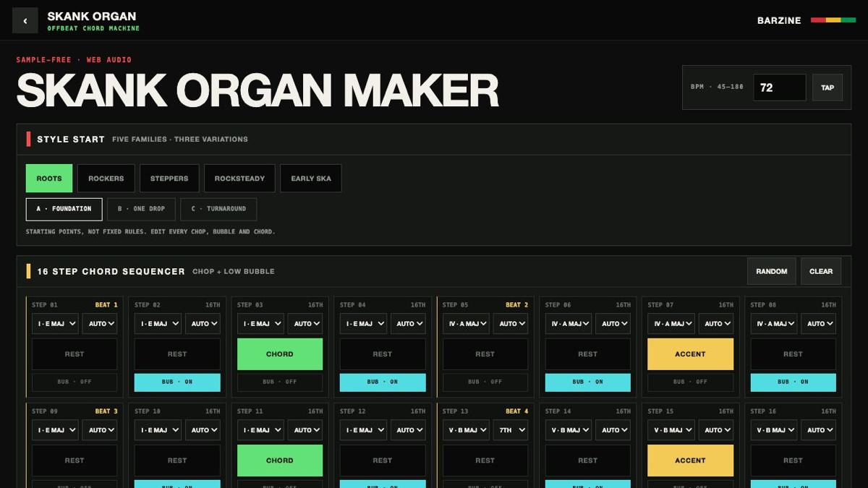868x488 pixels.
Task: Pick the ROCKSTEADY style
Action: tap(239, 179)
